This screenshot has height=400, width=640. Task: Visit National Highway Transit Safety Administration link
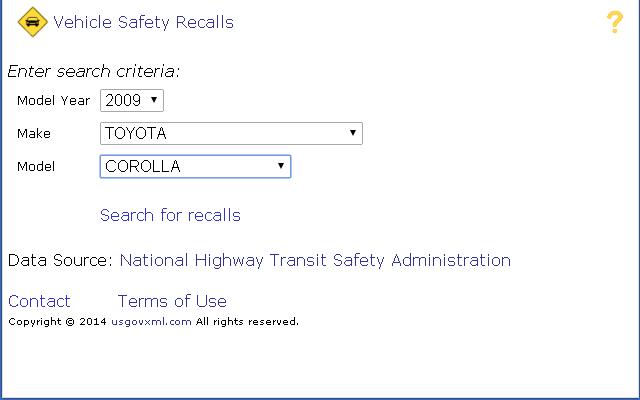click(315, 260)
